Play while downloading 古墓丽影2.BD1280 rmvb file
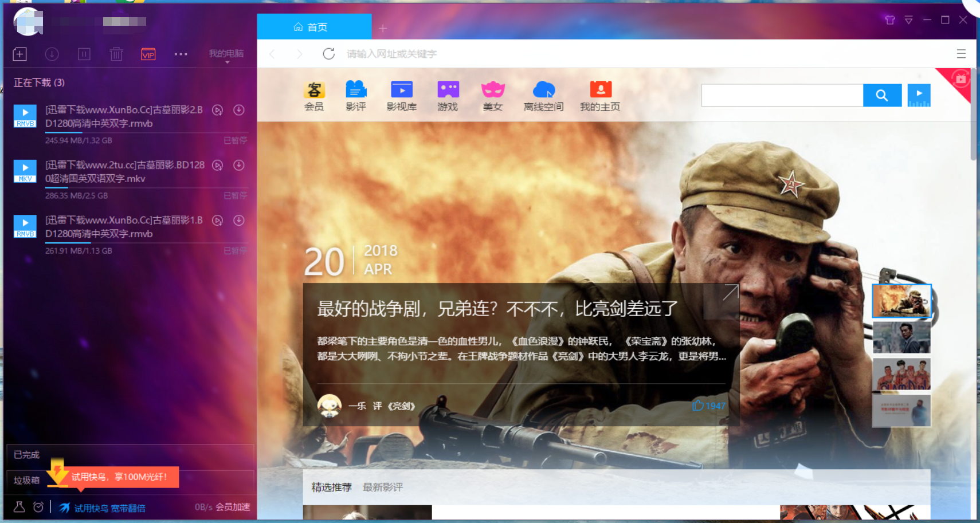Viewport: 980px width, 523px height. click(217, 110)
